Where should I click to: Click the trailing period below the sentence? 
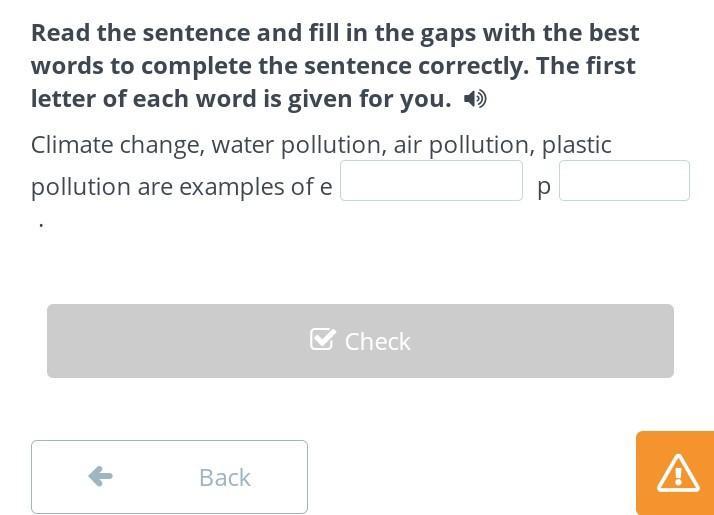(41, 225)
